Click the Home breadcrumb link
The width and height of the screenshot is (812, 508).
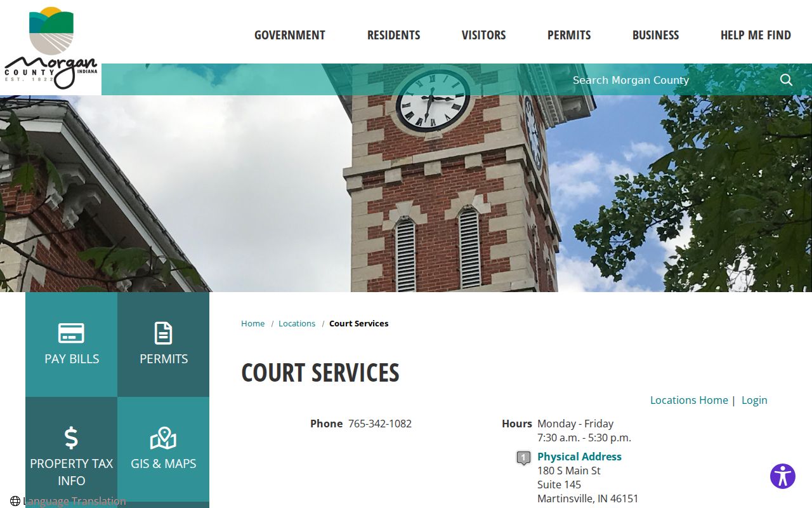252,323
